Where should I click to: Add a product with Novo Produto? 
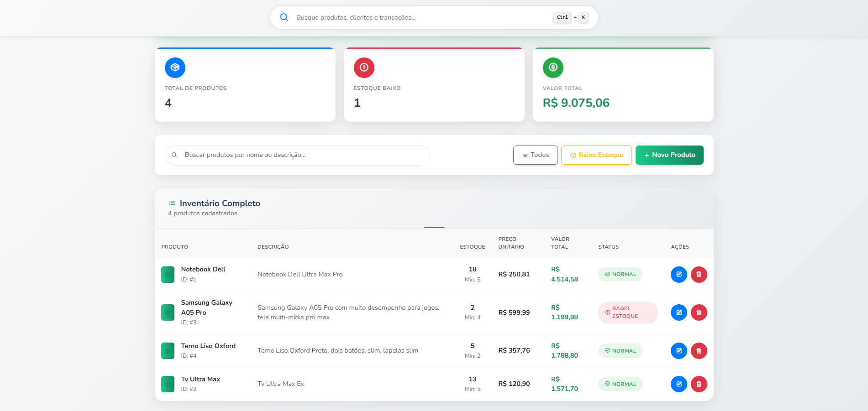[x=669, y=155]
